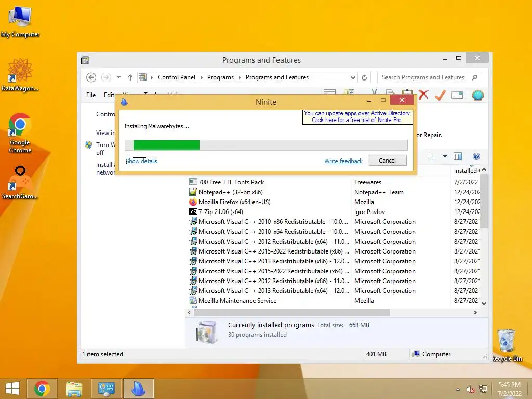This screenshot has width=532, height=399.
Task: Go up one level arrow
Action: click(130, 77)
